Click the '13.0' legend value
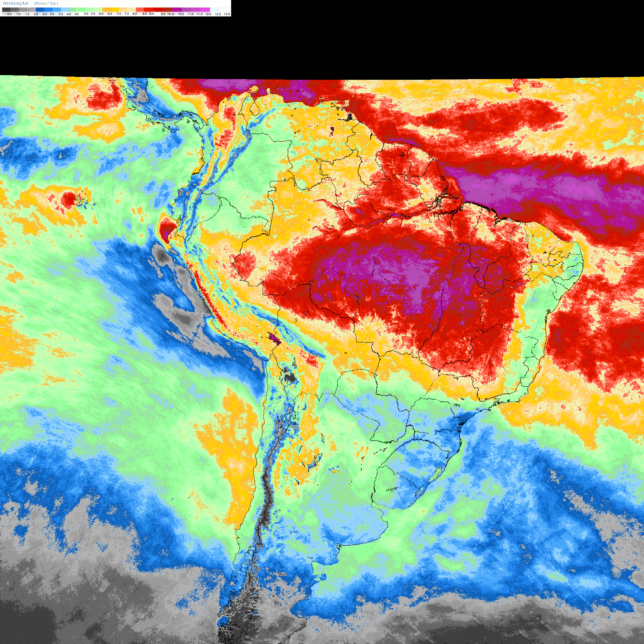 tap(227, 14)
